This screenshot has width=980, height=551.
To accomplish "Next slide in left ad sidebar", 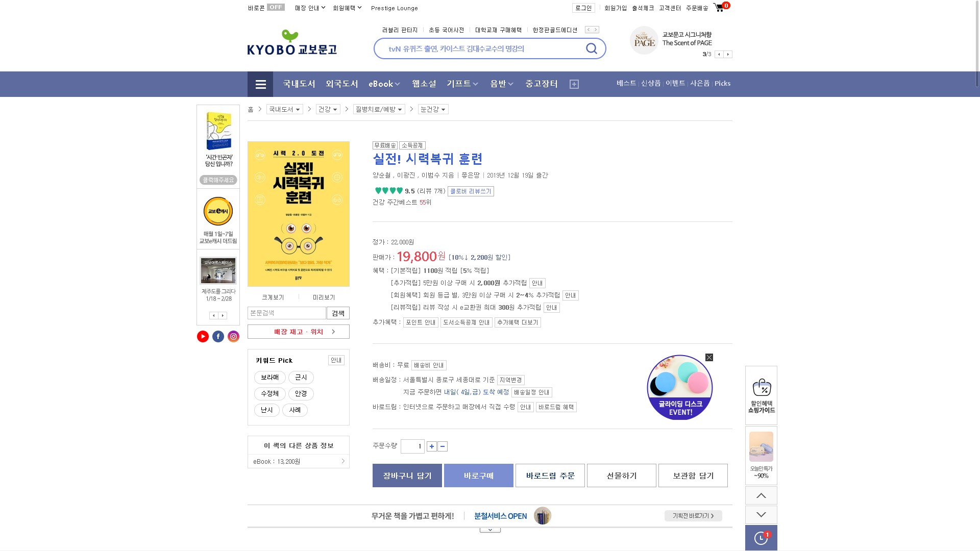I will [223, 315].
